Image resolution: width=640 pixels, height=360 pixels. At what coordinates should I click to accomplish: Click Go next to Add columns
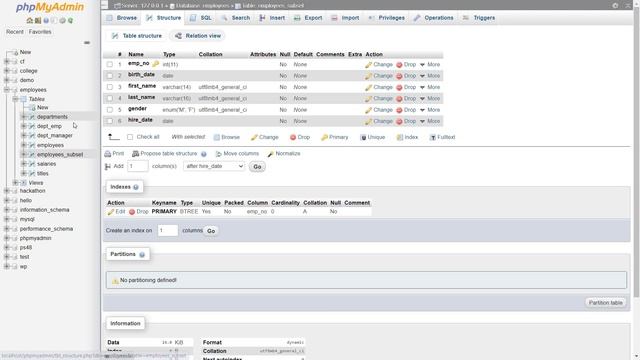pos(257,167)
